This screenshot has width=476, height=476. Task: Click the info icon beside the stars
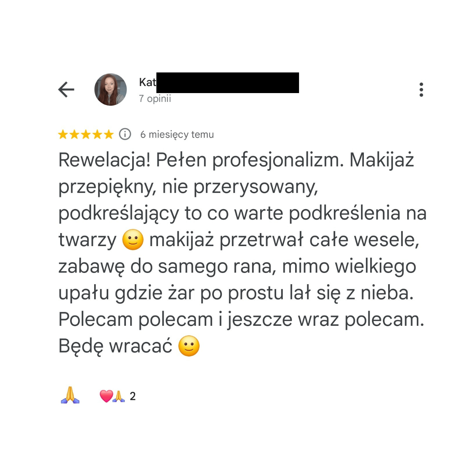pos(125,134)
